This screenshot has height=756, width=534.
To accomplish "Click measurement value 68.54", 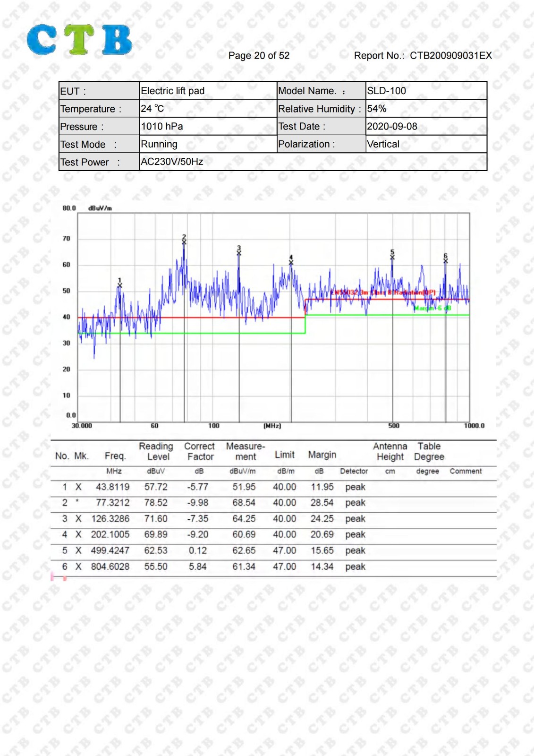I will pyautogui.click(x=244, y=502).
